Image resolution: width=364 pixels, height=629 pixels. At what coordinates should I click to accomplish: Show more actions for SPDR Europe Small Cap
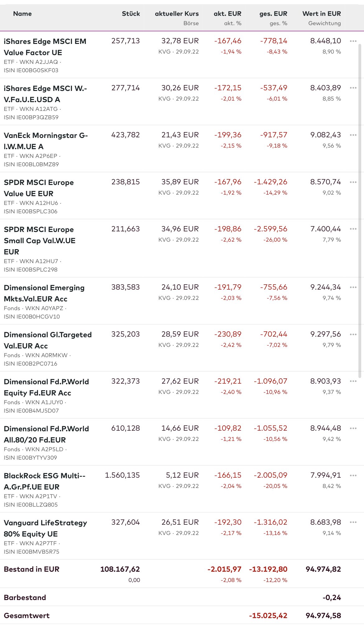[353, 229]
